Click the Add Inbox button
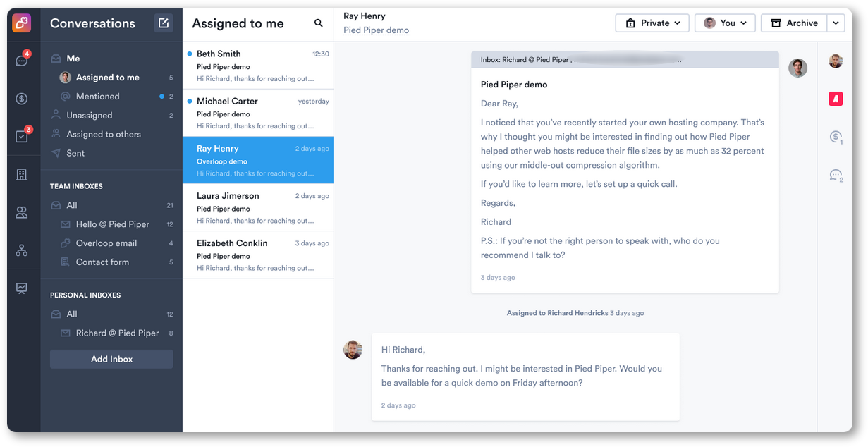This screenshot has height=447, width=868. tap(111, 359)
